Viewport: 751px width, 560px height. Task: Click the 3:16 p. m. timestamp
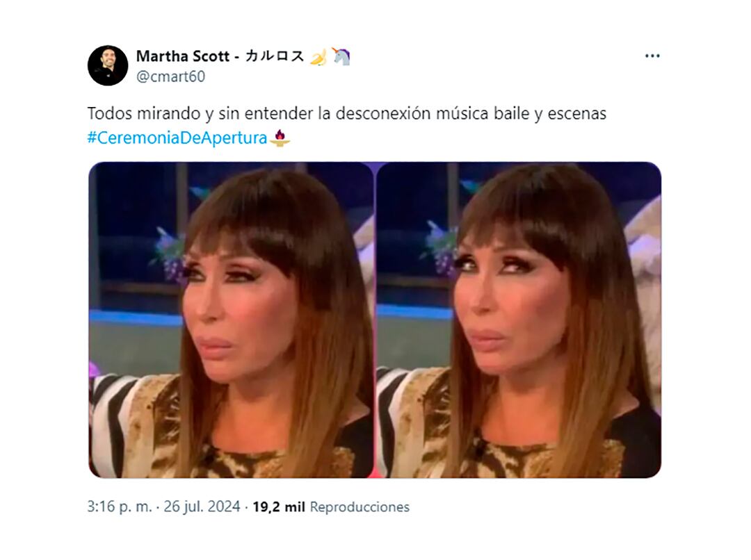[120, 507]
